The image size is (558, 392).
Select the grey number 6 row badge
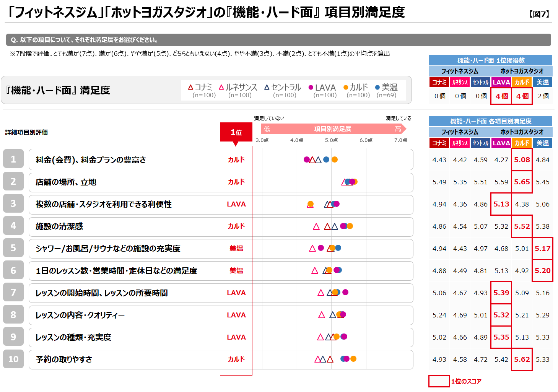(x=13, y=270)
